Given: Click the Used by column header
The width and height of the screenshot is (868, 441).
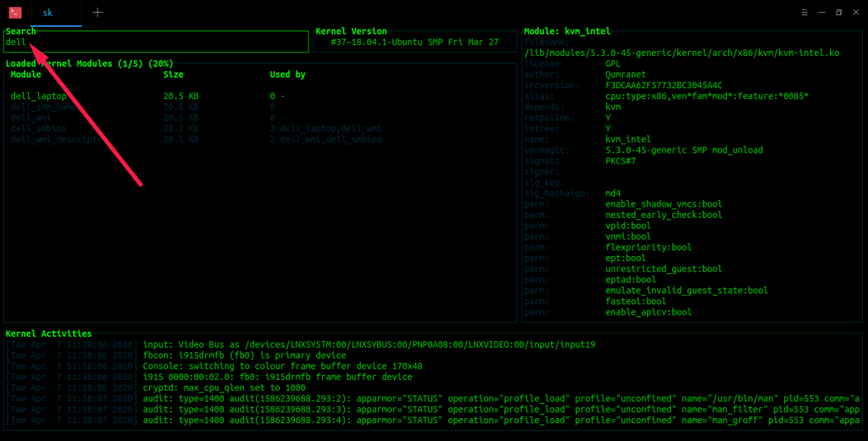Looking at the screenshot, I should (287, 75).
